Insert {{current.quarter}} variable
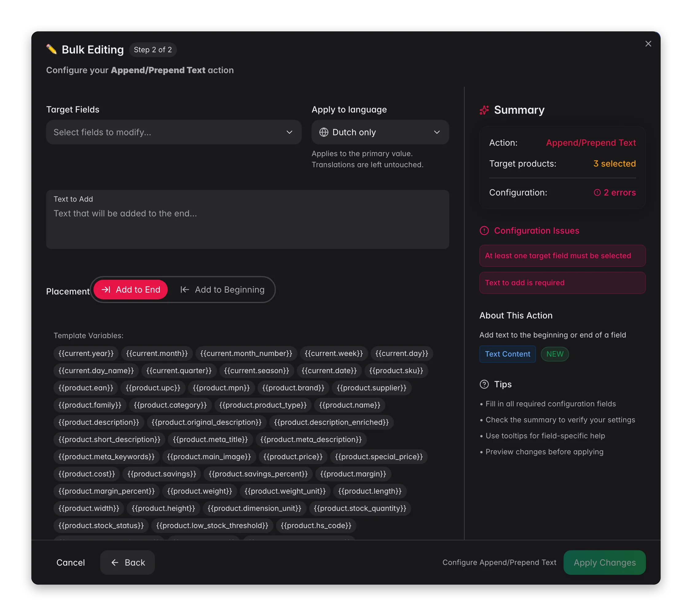 pos(179,370)
